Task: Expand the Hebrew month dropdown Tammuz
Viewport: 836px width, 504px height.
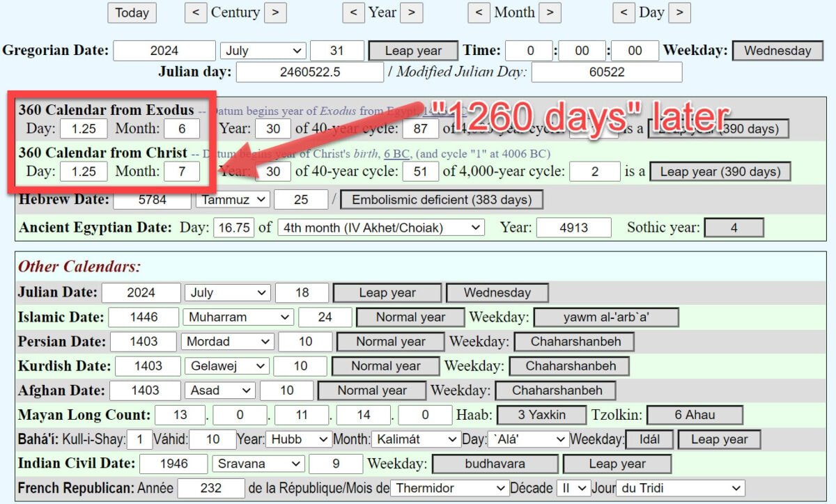Action: (232, 200)
